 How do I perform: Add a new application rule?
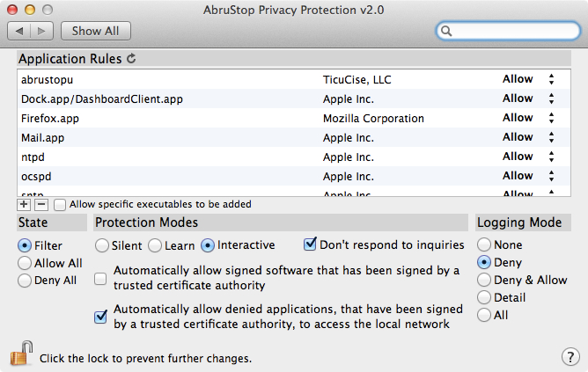(24, 204)
